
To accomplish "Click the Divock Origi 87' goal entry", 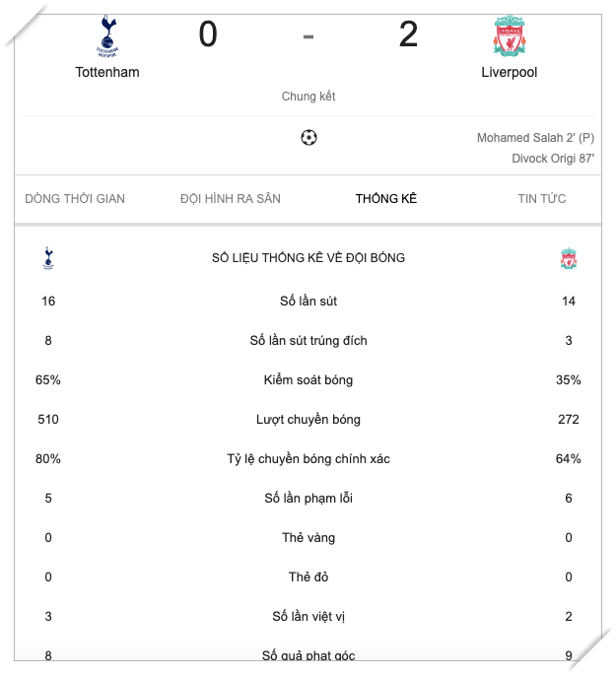I will click(553, 158).
